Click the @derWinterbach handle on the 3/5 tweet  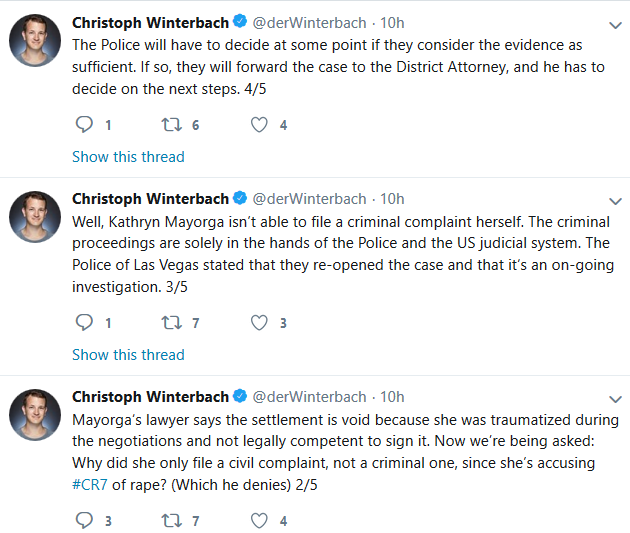(x=309, y=198)
